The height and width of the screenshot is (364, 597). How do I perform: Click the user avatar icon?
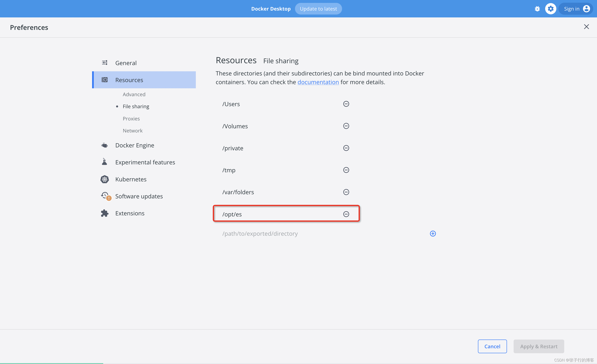pos(586,9)
